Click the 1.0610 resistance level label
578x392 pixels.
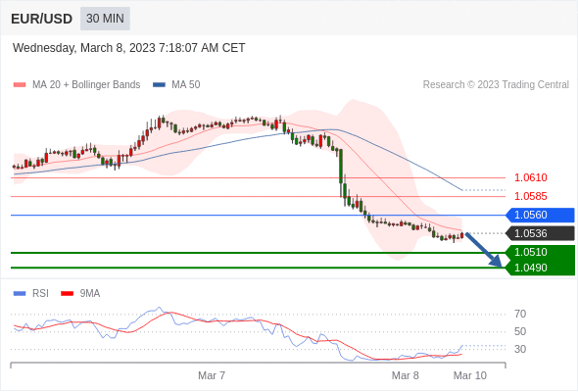click(530, 177)
